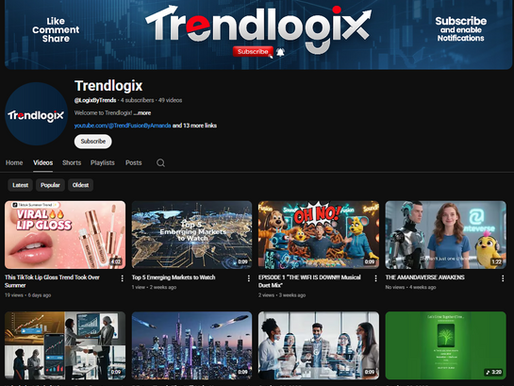This screenshot has width=514, height=386.
Task: Open options menu for Top 5 Emerging Markets video
Action: [x=249, y=278]
